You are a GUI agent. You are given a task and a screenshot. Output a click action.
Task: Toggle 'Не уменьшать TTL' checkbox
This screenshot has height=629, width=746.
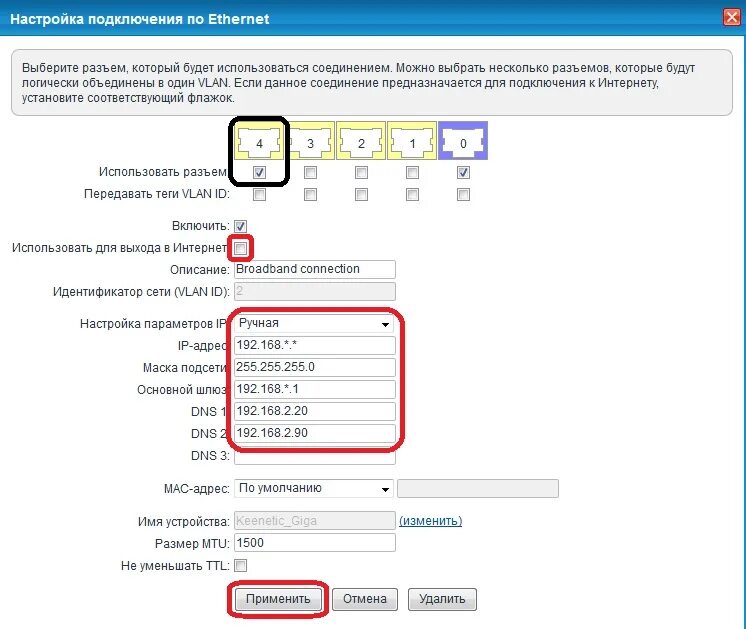[x=240, y=566]
